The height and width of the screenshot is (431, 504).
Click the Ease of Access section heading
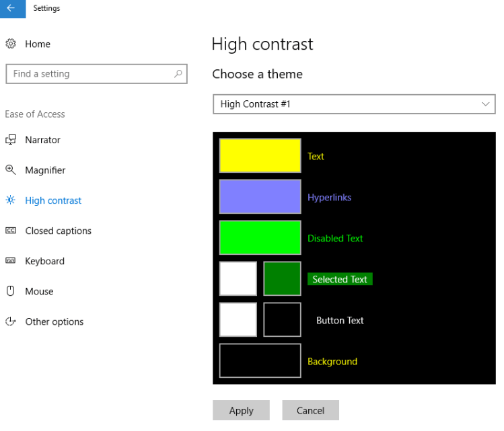tap(35, 114)
